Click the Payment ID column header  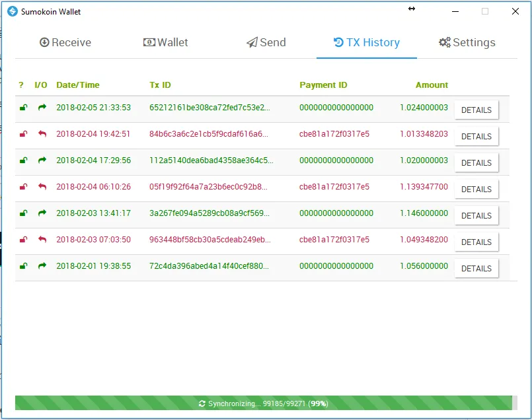(x=323, y=85)
